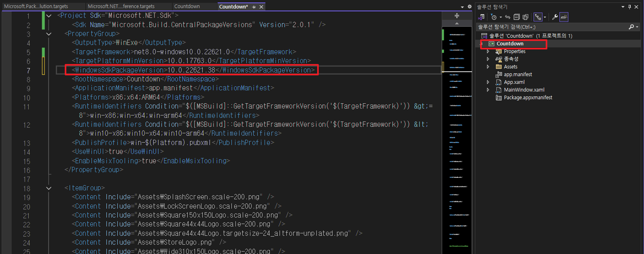This screenshot has width=644, height=254.
Task: Click the Solution Explorer search magnifier
Action: pyautogui.click(x=631, y=27)
